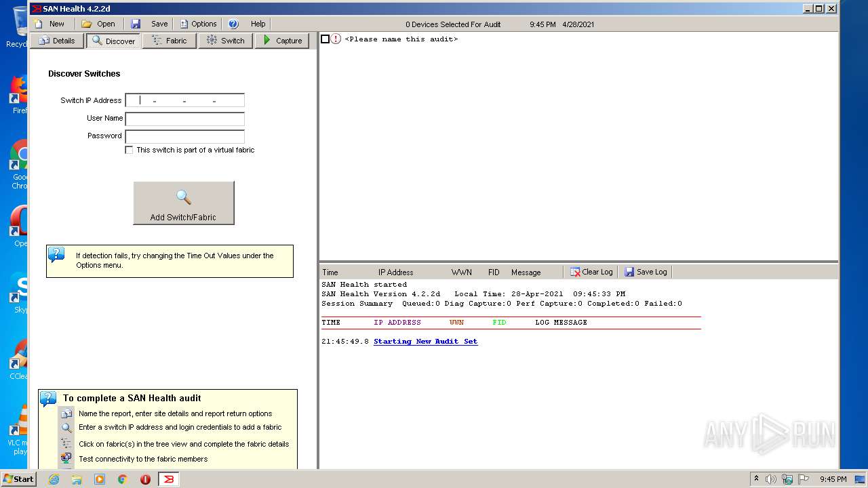This screenshot has width=868, height=488.
Task: Click the network tray icon
Action: tap(787, 479)
